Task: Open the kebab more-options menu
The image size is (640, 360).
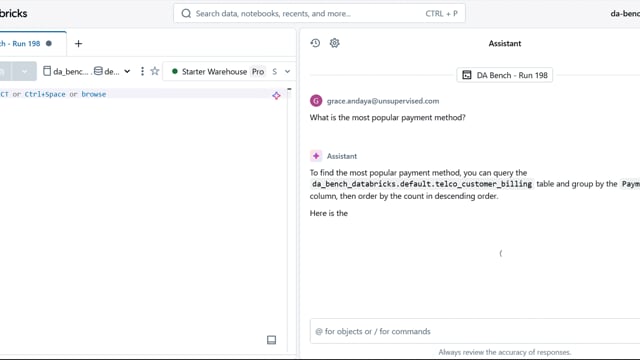Action: pos(142,71)
